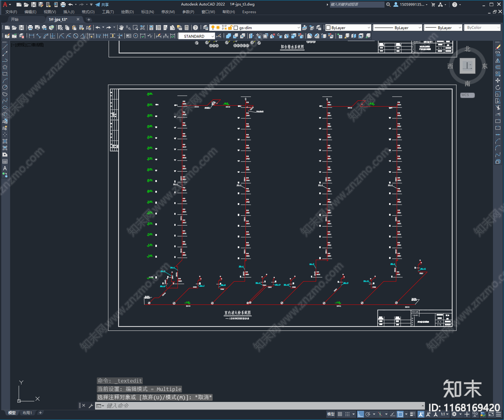The image size is (504, 420).
Task: Open the 视图(V) menu
Action: pos(50,12)
